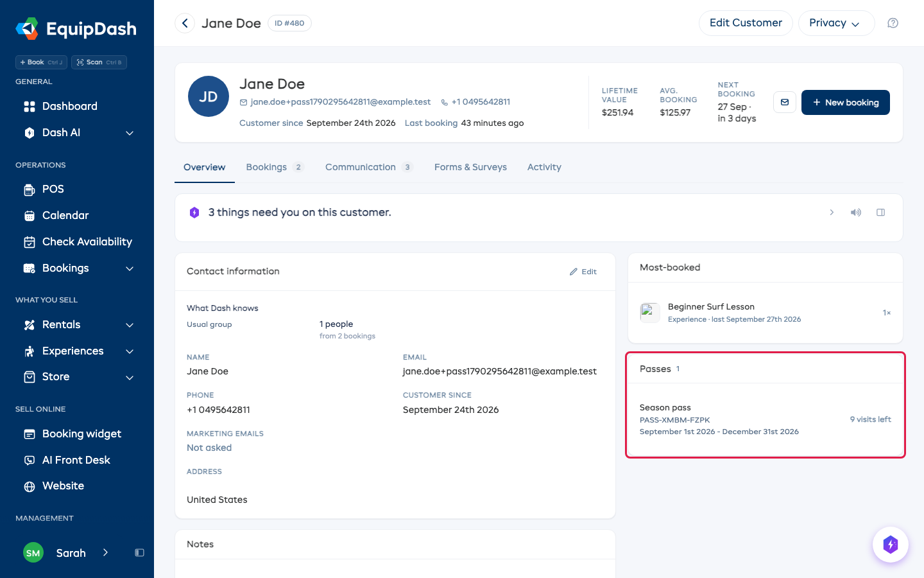Open the floating Dash AI assistant button

click(x=891, y=545)
